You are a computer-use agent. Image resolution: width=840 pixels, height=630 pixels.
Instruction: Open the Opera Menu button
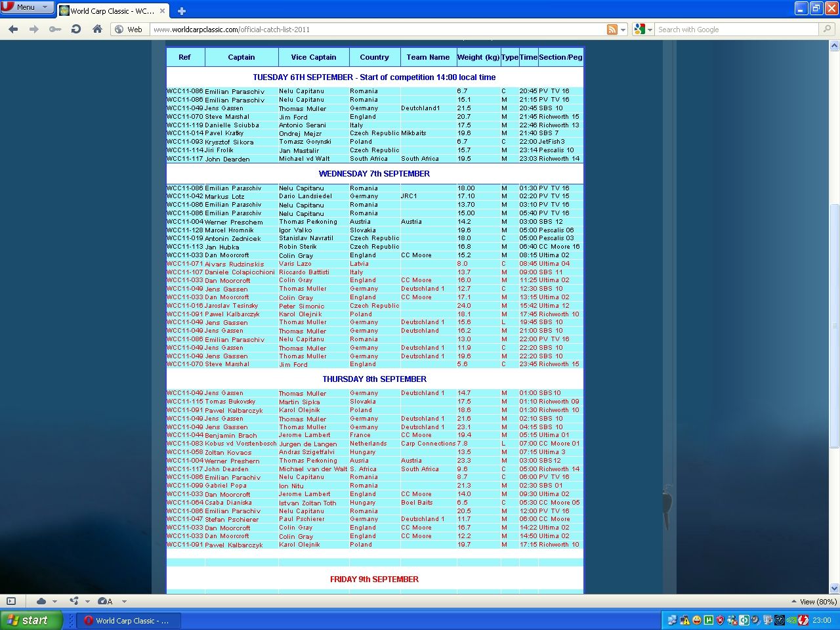pyautogui.click(x=27, y=7)
